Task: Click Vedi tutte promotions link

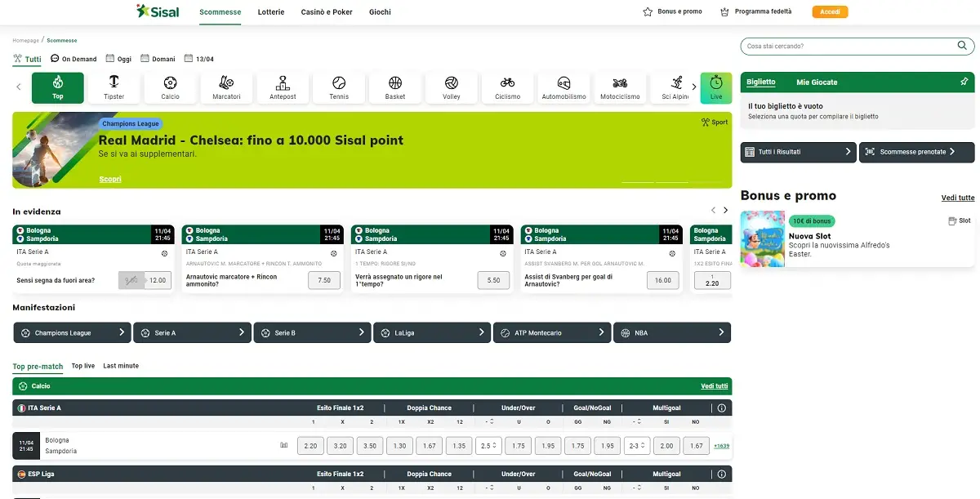Action: click(958, 198)
